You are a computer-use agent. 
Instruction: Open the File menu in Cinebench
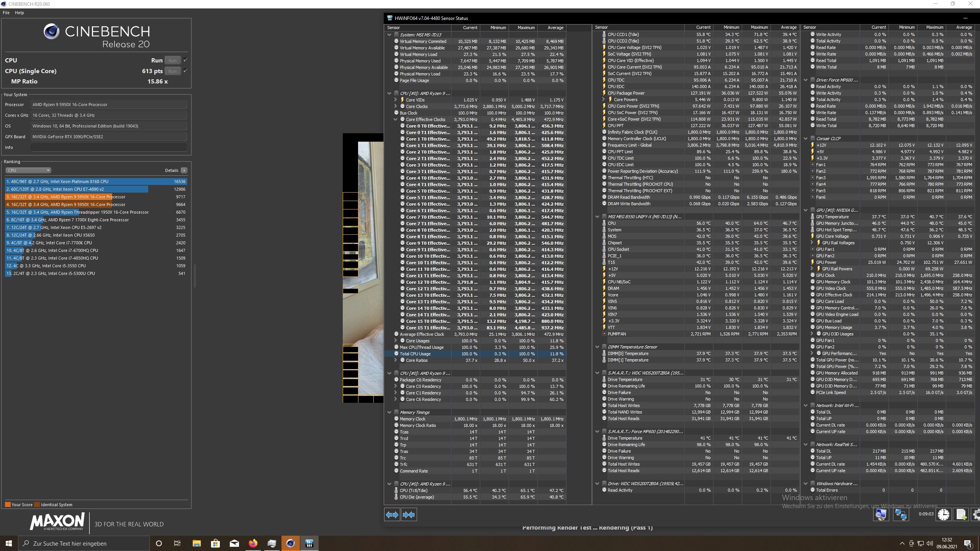tap(6, 13)
